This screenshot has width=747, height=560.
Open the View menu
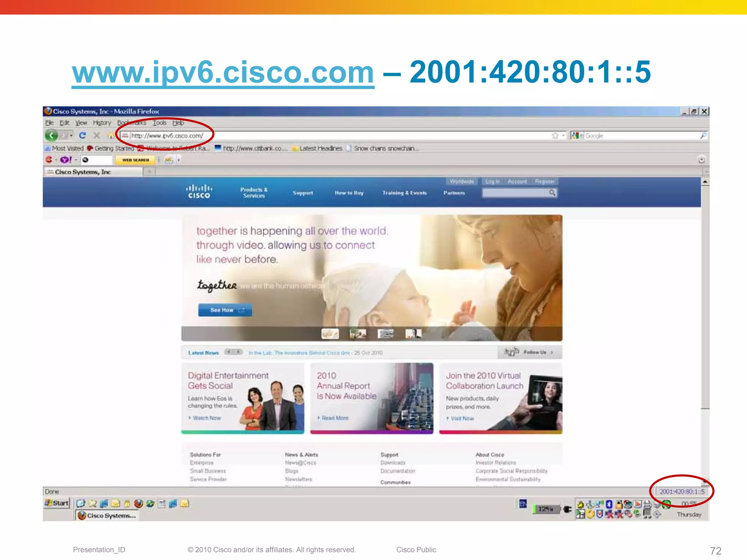(x=81, y=123)
